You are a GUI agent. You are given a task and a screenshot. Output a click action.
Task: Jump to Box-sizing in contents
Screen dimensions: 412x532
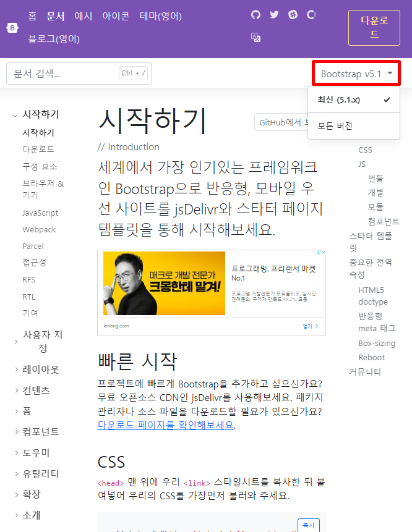377,344
